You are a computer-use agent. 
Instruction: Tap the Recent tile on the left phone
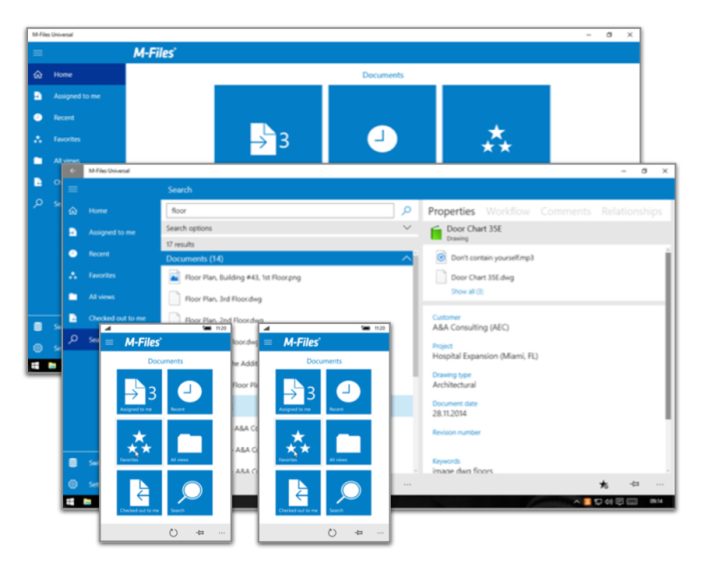coord(190,392)
